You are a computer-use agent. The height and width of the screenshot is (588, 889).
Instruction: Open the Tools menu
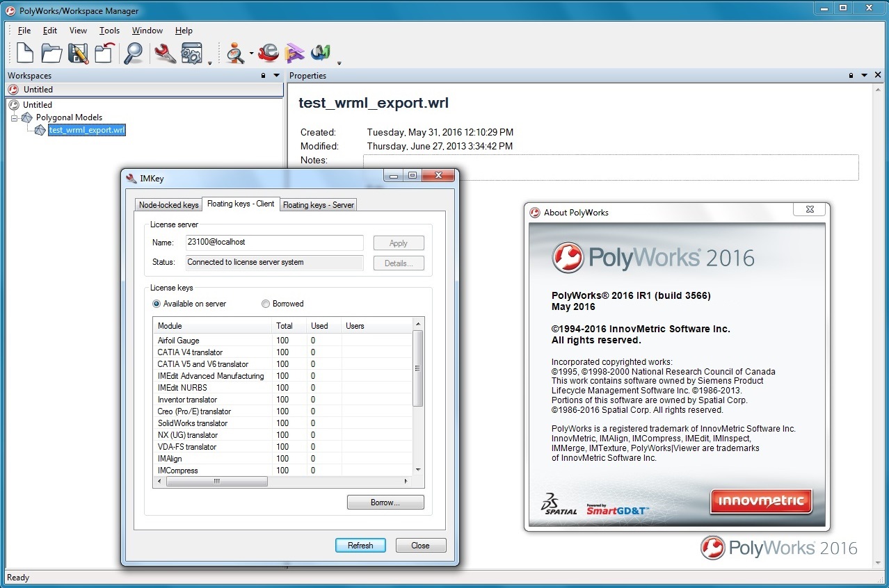110,31
